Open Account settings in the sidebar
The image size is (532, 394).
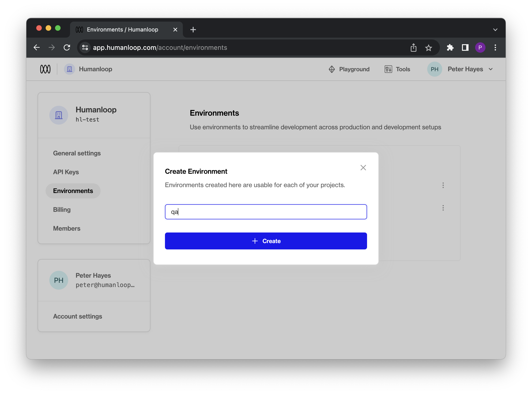(78, 316)
